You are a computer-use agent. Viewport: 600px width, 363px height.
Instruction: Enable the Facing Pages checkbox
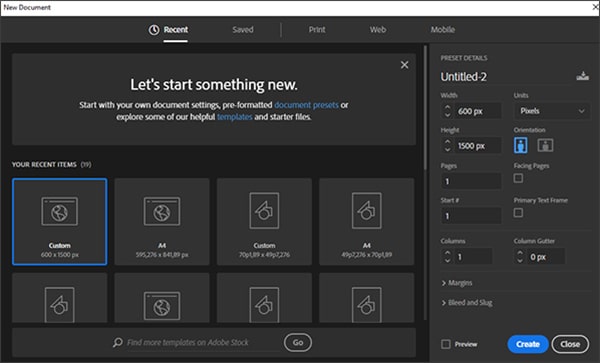coord(518,178)
